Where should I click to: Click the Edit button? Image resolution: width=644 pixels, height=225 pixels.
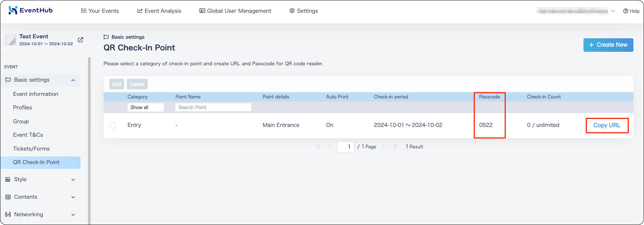(x=117, y=84)
